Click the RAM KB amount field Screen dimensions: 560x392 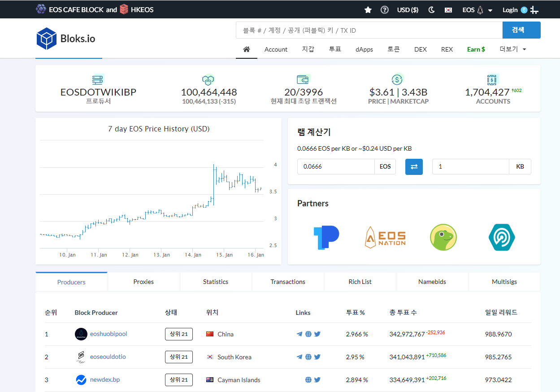[x=471, y=166]
